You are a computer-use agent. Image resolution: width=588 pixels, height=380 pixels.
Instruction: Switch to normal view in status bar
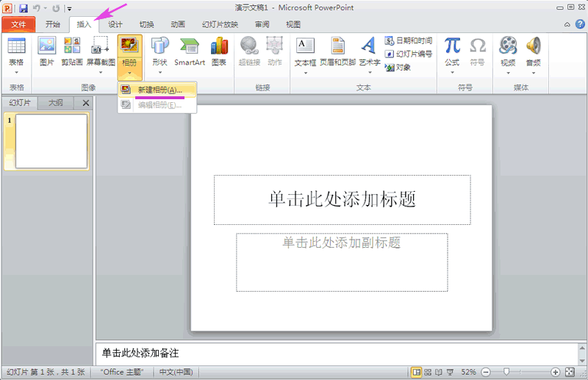click(x=417, y=372)
